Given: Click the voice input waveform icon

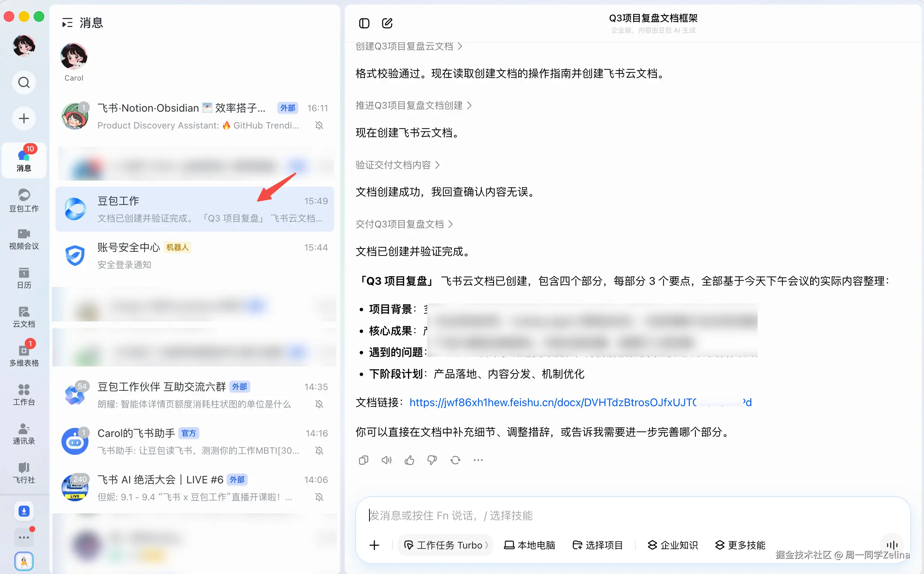Looking at the screenshot, I should 892,545.
